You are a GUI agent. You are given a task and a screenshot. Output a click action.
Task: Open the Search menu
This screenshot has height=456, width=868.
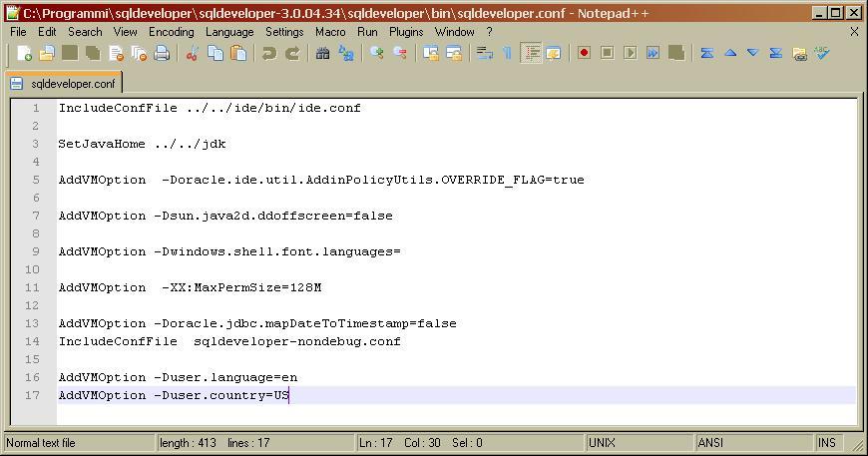coord(85,32)
